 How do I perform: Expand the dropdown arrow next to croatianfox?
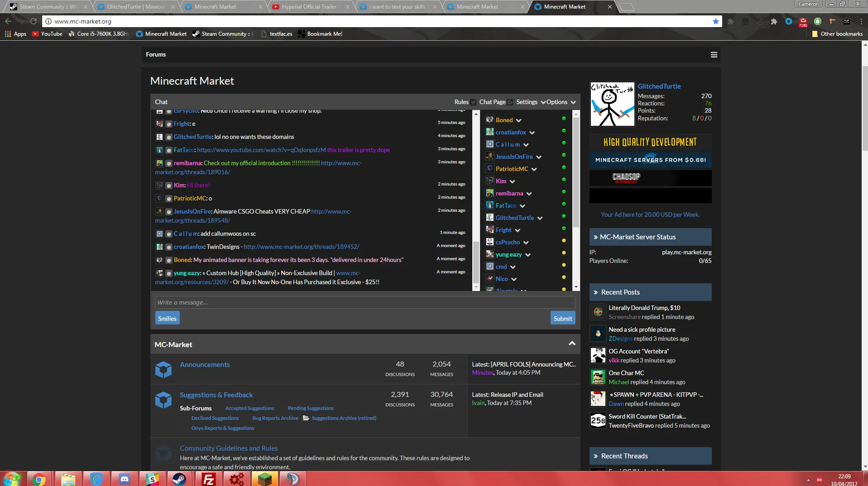pos(532,133)
